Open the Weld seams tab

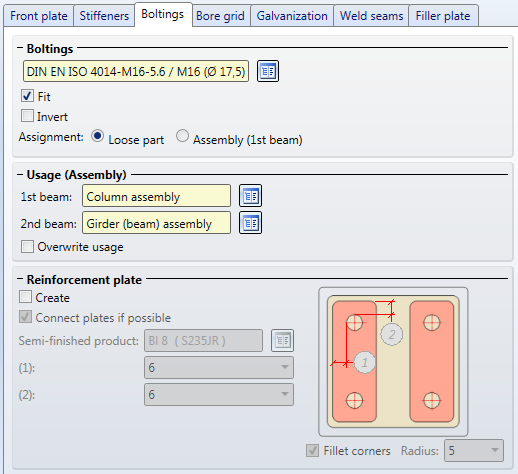point(371,16)
